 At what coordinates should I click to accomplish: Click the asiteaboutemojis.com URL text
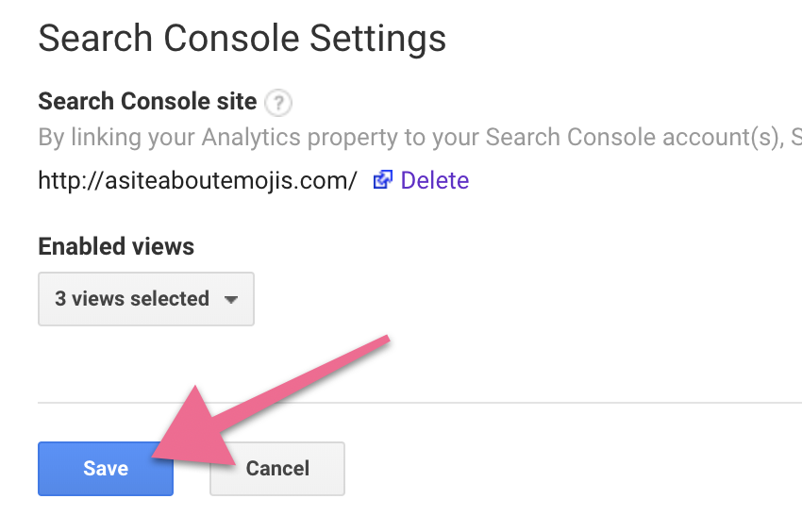click(x=197, y=180)
